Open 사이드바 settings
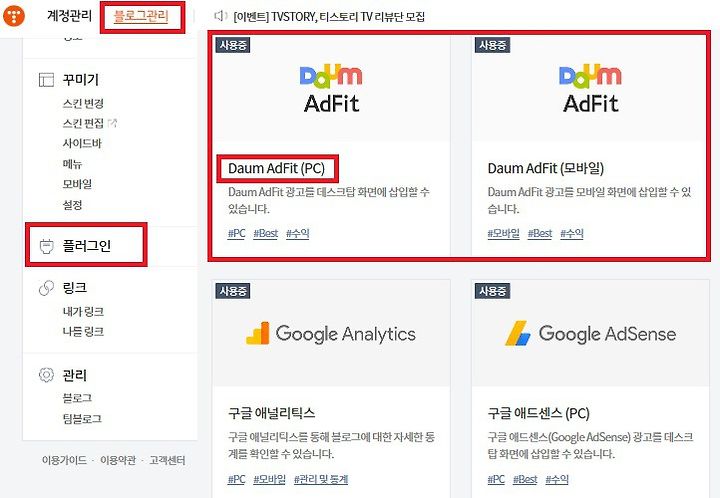 click(x=82, y=143)
